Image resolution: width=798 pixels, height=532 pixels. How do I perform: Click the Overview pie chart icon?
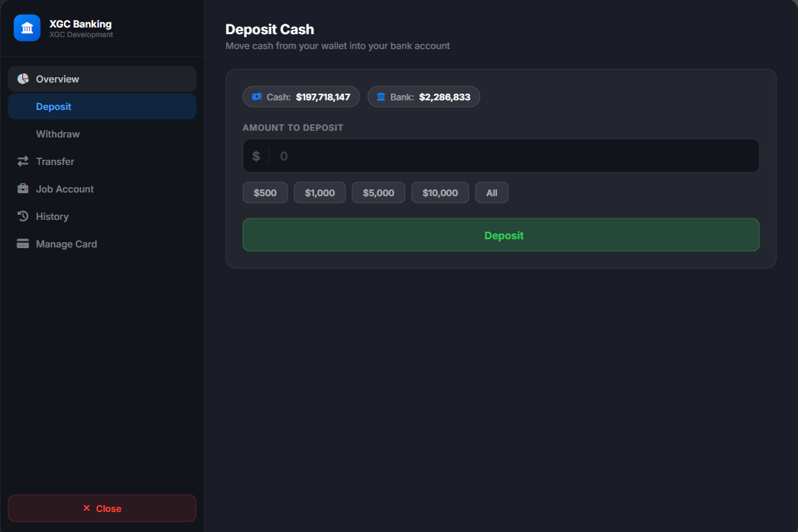point(23,79)
